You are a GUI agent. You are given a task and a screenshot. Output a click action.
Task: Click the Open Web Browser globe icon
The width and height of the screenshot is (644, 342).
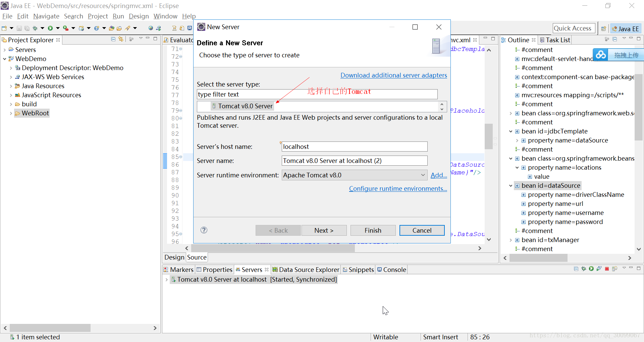pos(151,28)
